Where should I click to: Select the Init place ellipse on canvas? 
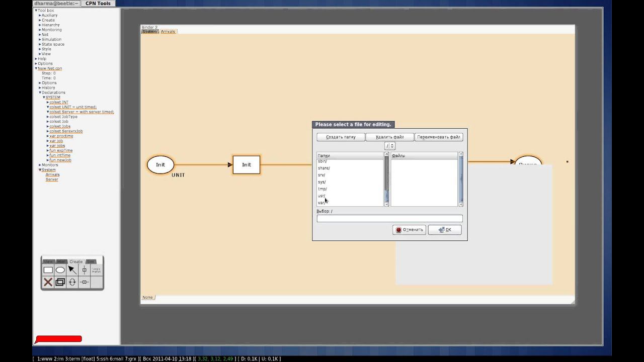click(x=160, y=165)
